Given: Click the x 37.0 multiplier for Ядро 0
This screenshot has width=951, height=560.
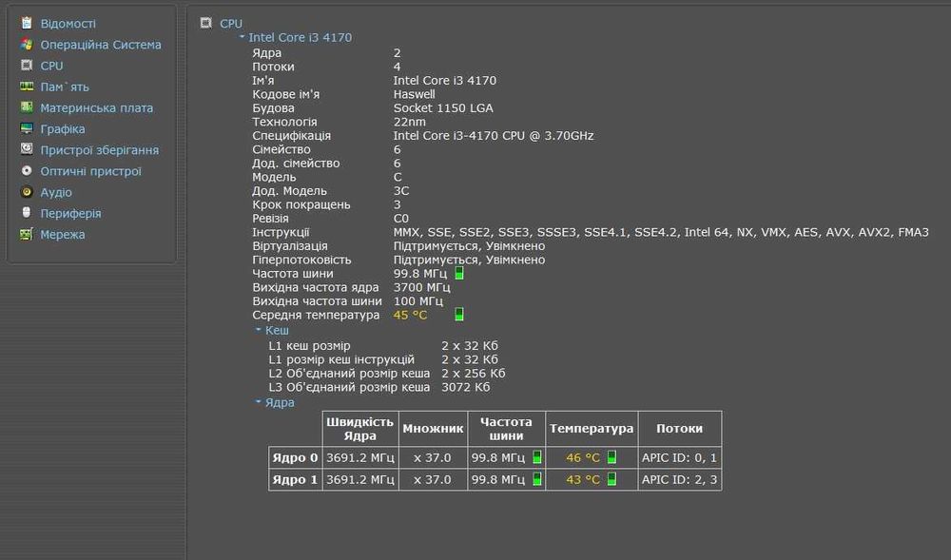Looking at the screenshot, I should tap(433, 457).
